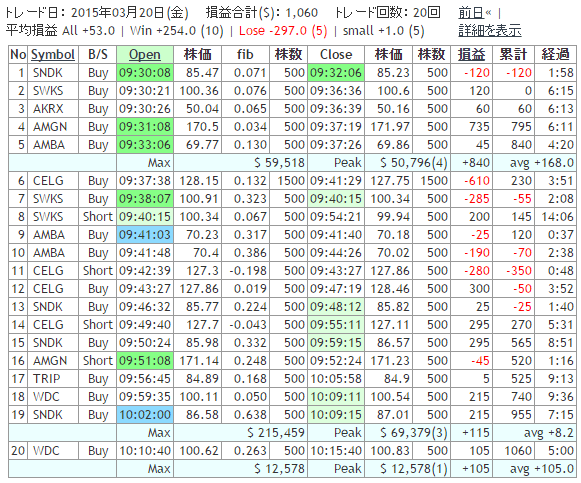The image size is (581, 483).
Task: Click open time 09:33:06 cell
Action: (145, 145)
